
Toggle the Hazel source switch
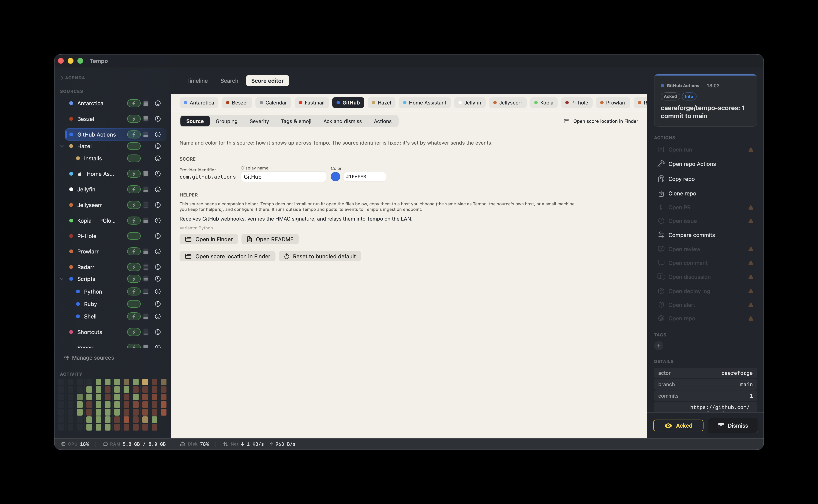point(134,146)
